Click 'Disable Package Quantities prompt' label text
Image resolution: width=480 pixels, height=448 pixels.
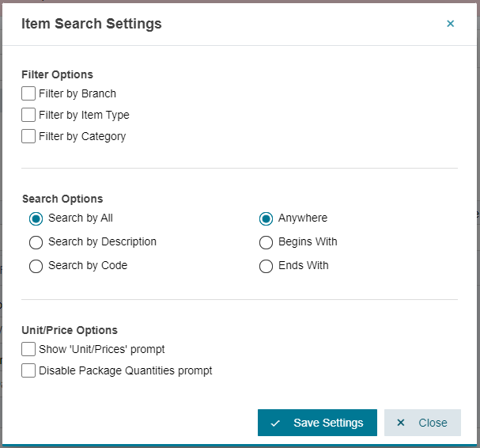pos(126,370)
